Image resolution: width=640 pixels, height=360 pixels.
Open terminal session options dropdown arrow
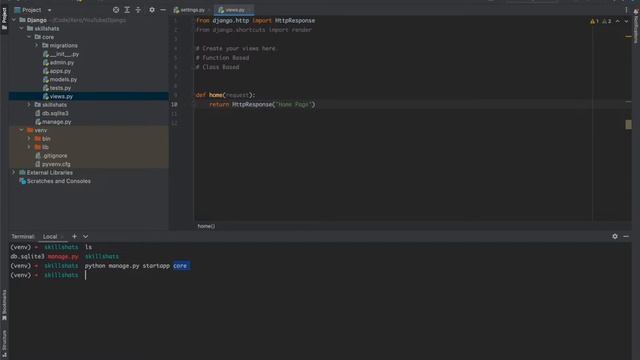pyautogui.click(x=85, y=236)
